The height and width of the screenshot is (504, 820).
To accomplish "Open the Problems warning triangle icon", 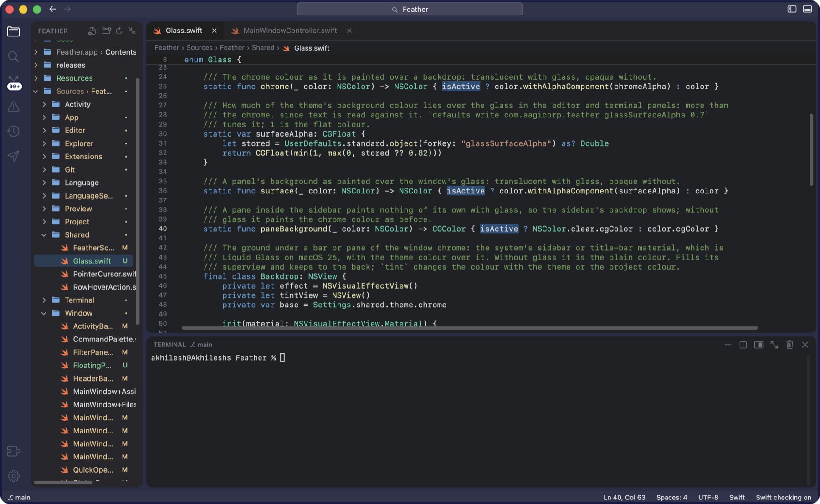I will 14,107.
